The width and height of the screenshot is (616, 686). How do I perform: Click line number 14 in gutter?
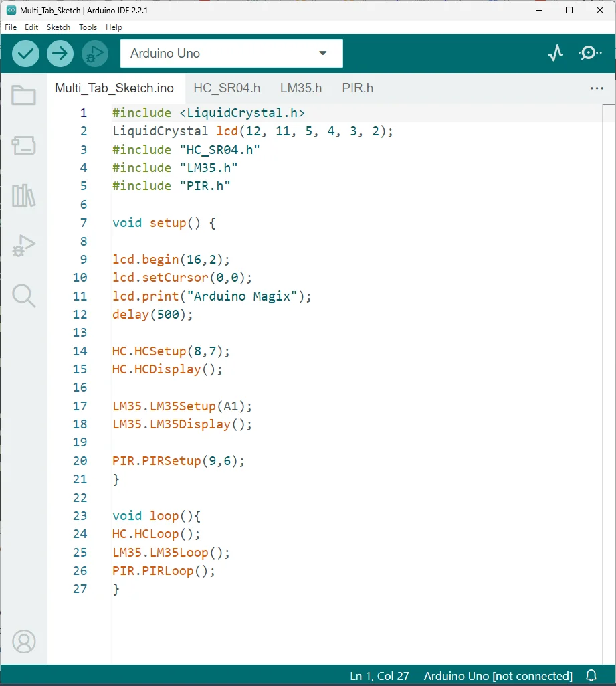pyautogui.click(x=80, y=351)
